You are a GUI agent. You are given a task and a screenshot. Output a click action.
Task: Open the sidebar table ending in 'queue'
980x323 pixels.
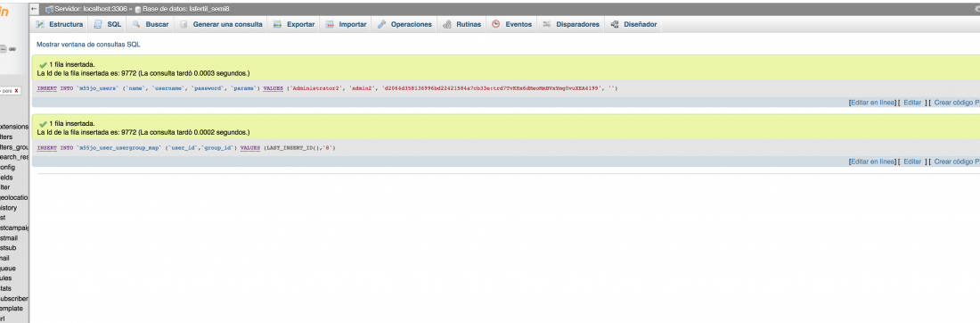coord(8,268)
